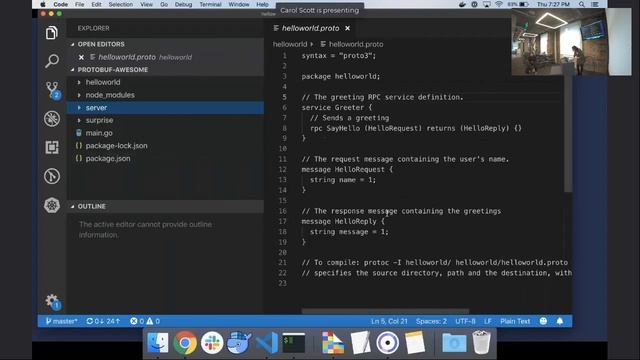Open the Code application menu
This screenshot has width=640, height=360.
tap(60, 4)
